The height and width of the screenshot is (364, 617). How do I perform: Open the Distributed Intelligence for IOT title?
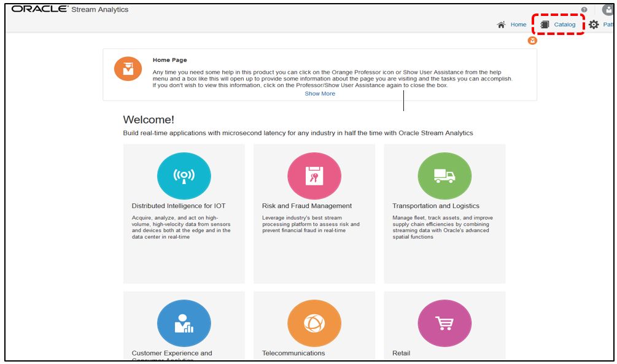[179, 206]
